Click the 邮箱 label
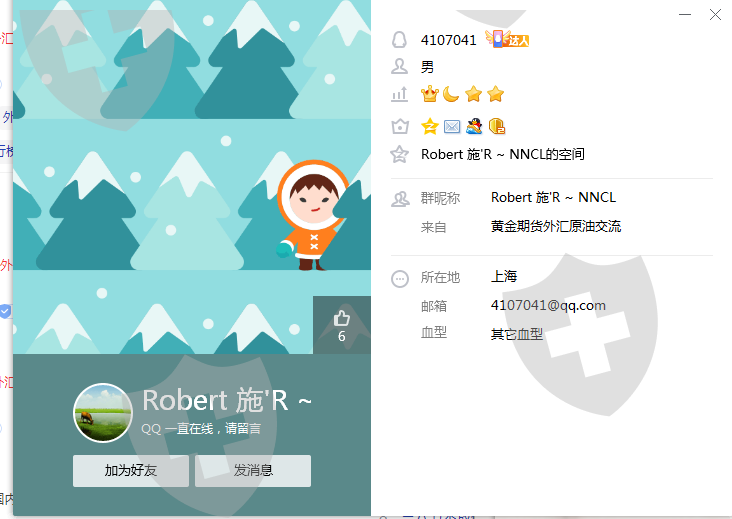The height and width of the screenshot is (519, 732). (434, 306)
